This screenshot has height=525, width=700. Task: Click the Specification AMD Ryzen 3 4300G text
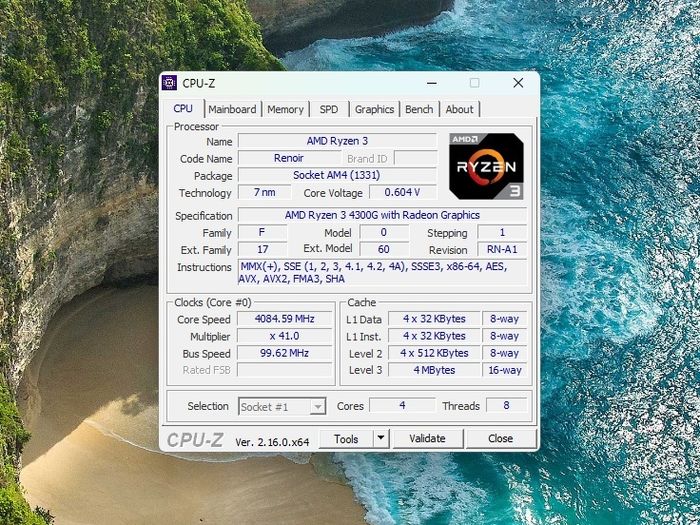[382, 215]
